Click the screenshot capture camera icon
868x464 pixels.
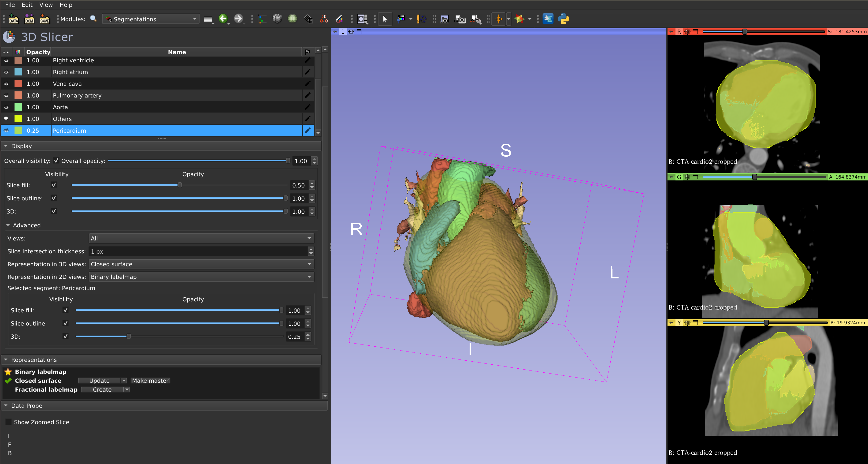[x=445, y=19]
